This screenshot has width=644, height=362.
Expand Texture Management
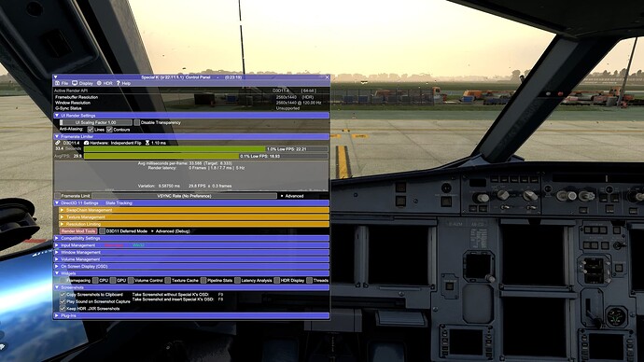(194, 217)
